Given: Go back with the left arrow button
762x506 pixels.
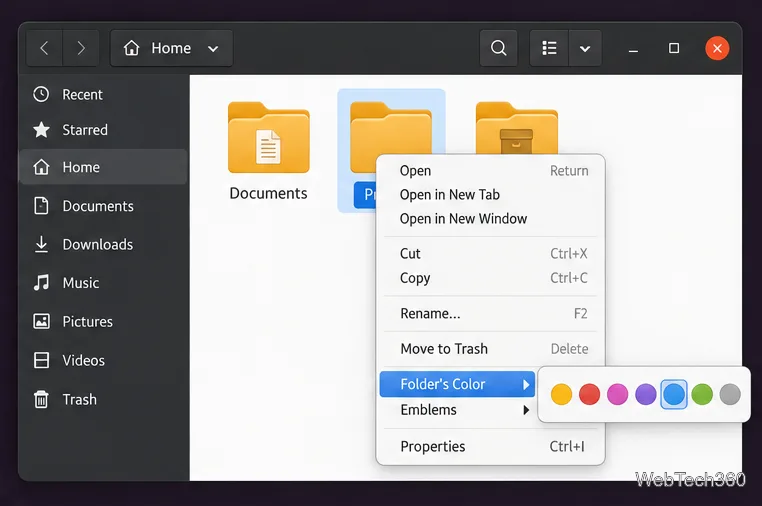Looking at the screenshot, I should pyautogui.click(x=44, y=48).
